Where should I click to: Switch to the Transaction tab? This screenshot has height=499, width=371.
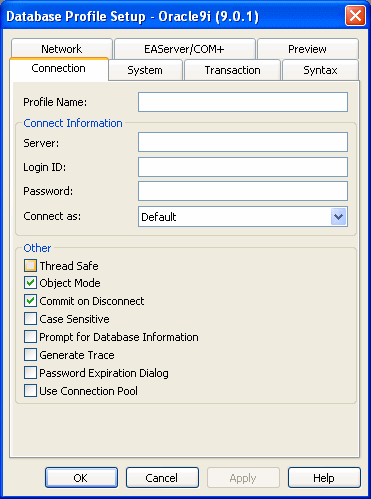tap(232, 70)
